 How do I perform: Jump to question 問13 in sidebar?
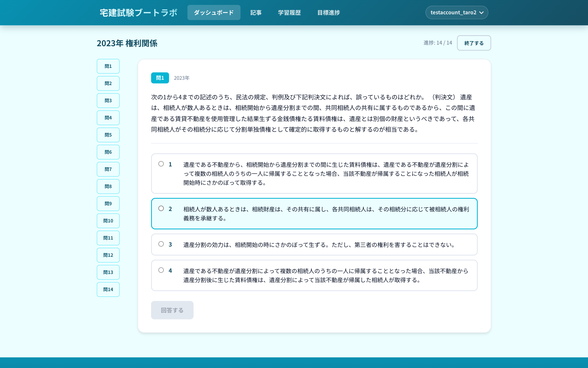click(108, 272)
